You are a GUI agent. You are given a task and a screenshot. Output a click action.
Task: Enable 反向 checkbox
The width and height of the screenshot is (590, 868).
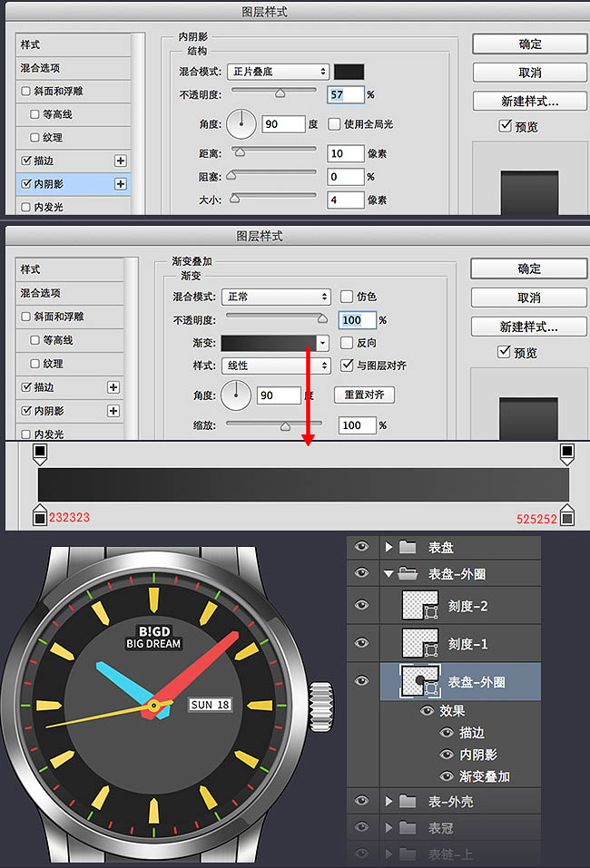point(347,343)
